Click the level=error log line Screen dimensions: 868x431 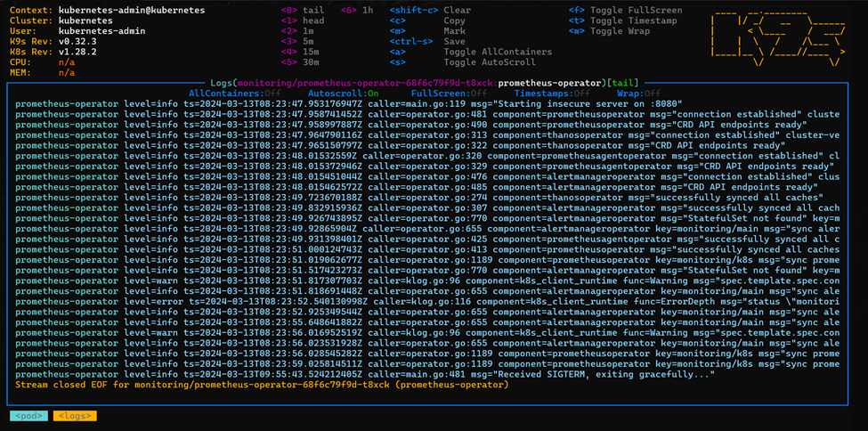(427, 301)
